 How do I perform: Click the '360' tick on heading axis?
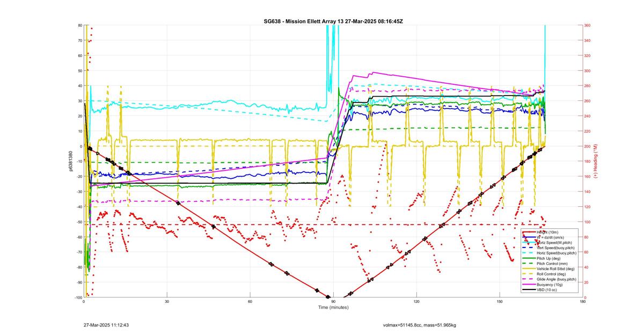(588, 25)
